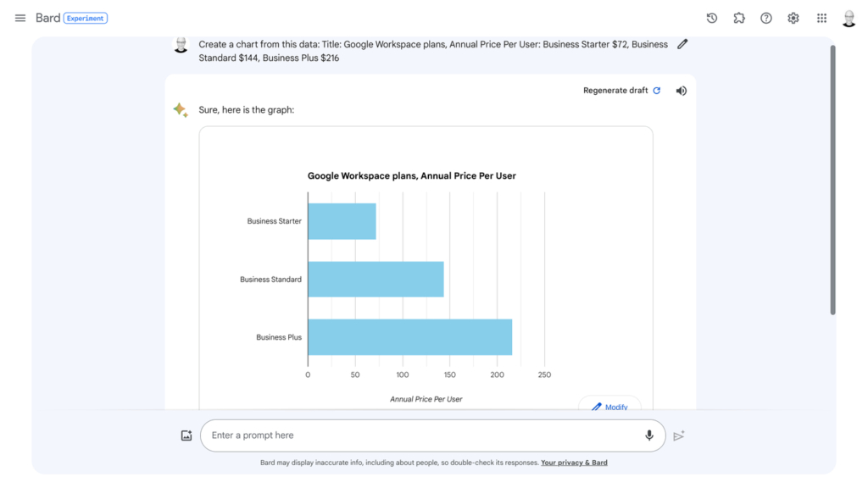
Task: Open the Your privacy & Bard link
Action: point(574,463)
